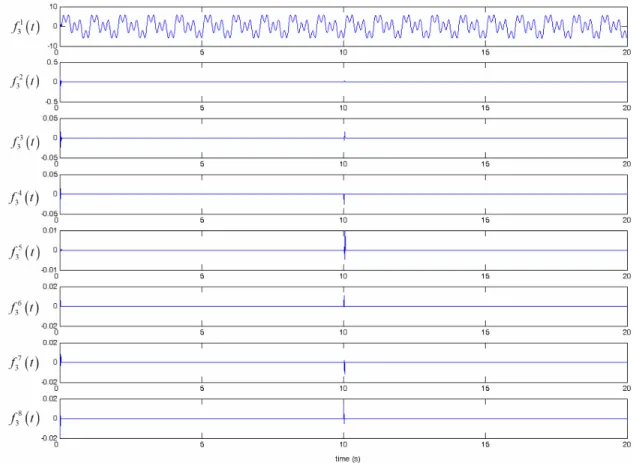Select the f₃⁴(t) y-axis label

point(25,197)
